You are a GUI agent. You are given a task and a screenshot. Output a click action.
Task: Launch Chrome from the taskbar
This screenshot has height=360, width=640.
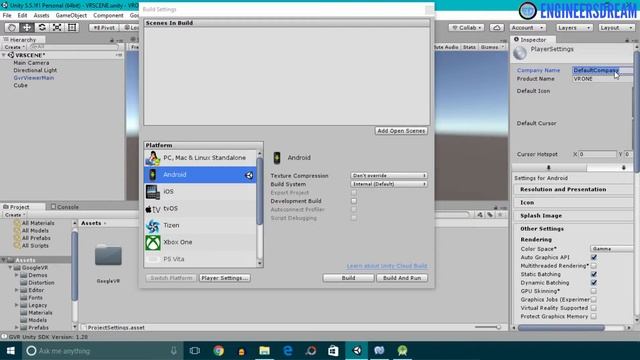(218, 351)
